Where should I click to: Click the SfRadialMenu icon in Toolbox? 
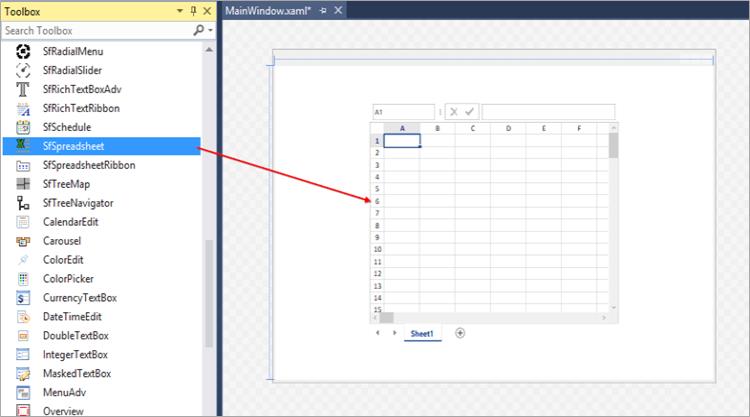pos(23,51)
